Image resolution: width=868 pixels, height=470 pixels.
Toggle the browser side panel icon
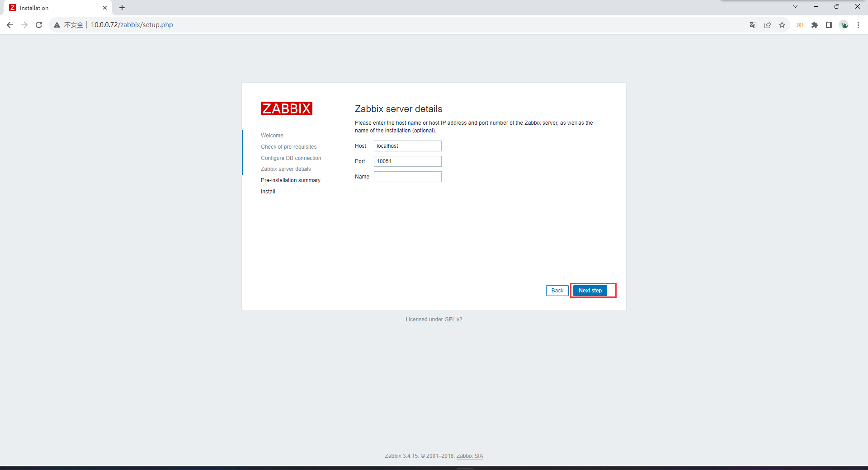pyautogui.click(x=829, y=25)
